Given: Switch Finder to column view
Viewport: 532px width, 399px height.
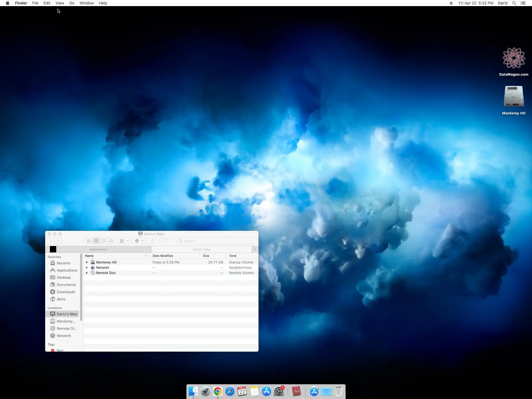Looking at the screenshot, I should (x=104, y=241).
